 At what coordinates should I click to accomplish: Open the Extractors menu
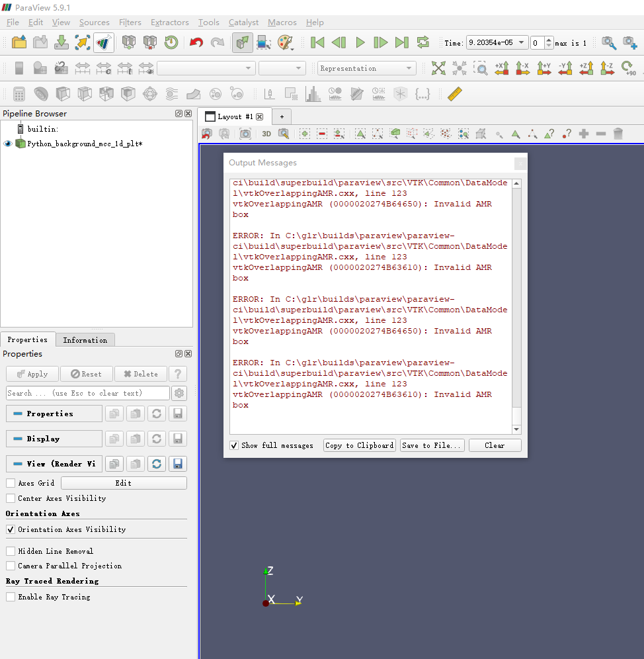pyautogui.click(x=170, y=22)
